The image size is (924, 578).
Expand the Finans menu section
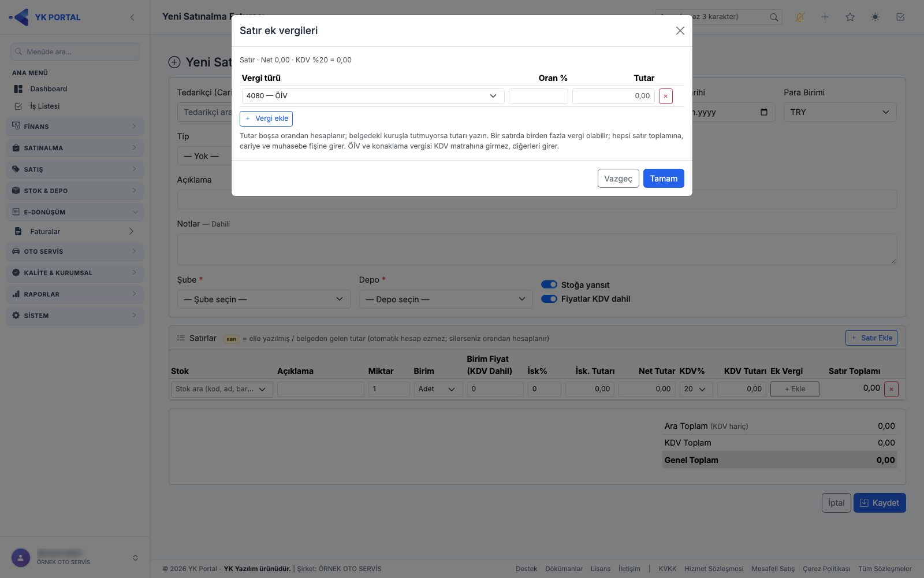coord(75,126)
